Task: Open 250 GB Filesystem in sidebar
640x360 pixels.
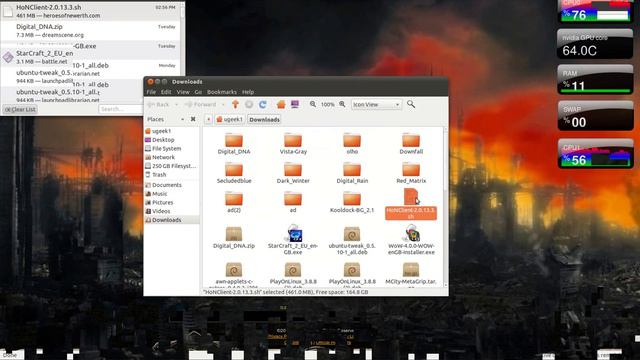Action: [172, 166]
